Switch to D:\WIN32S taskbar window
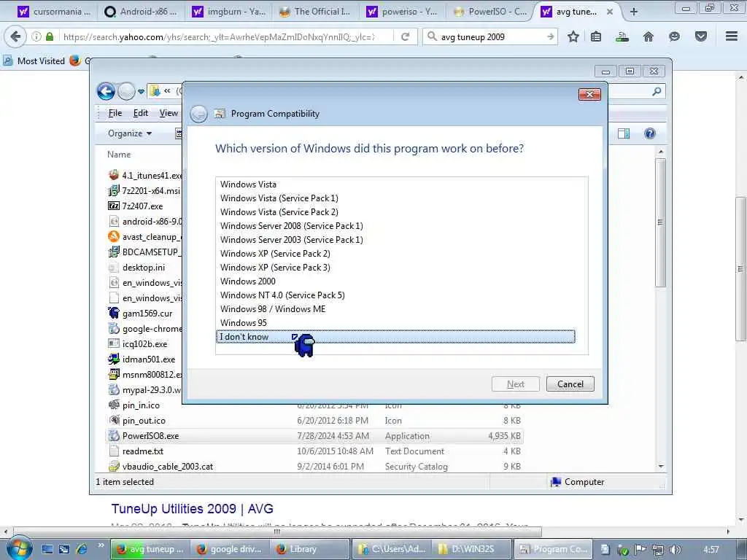Image resolution: width=747 pixels, height=560 pixels. tap(473, 549)
